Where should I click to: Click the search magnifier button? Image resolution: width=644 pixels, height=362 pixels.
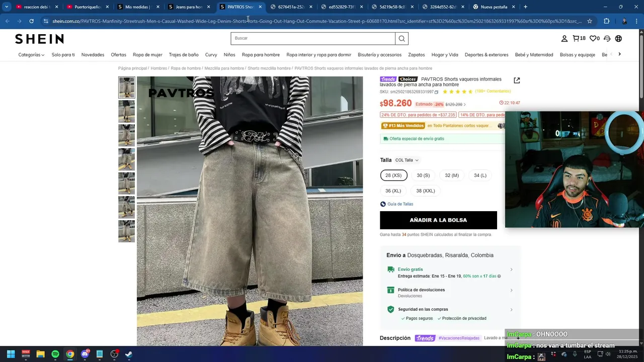401,38
